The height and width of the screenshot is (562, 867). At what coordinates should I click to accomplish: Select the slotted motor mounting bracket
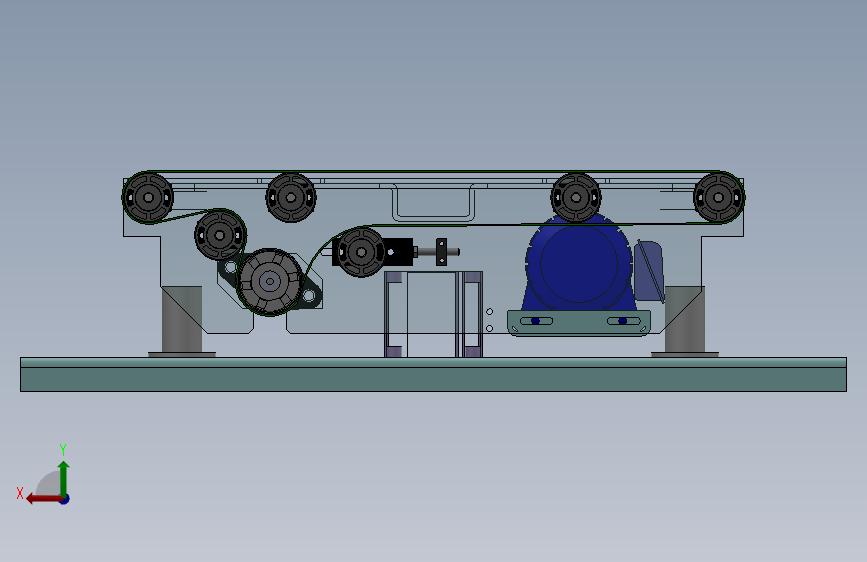coord(579,322)
